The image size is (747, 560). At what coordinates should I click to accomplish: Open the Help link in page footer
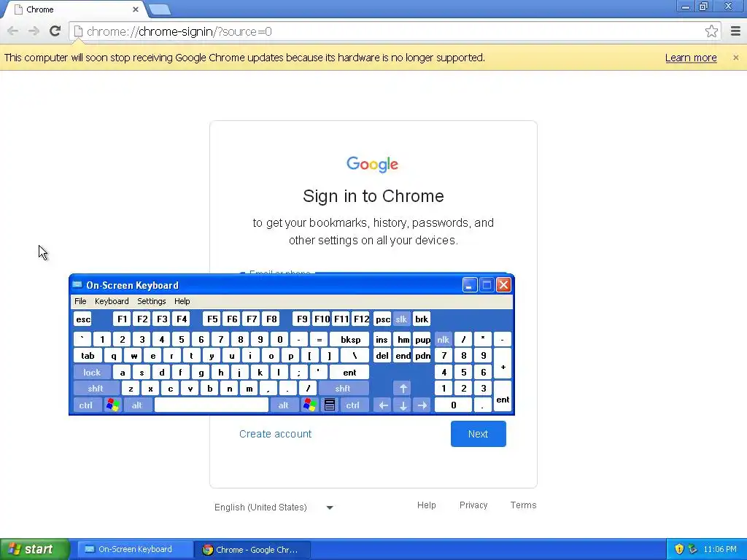[x=426, y=505]
